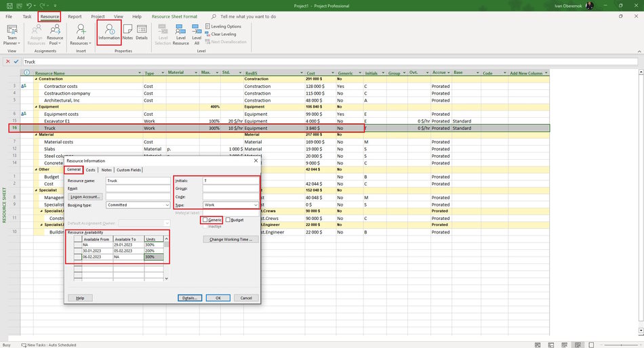Open Leveling Options

(223, 26)
